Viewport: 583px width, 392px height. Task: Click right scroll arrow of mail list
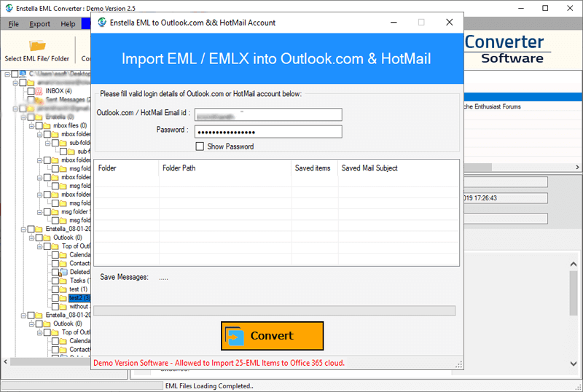577,168
